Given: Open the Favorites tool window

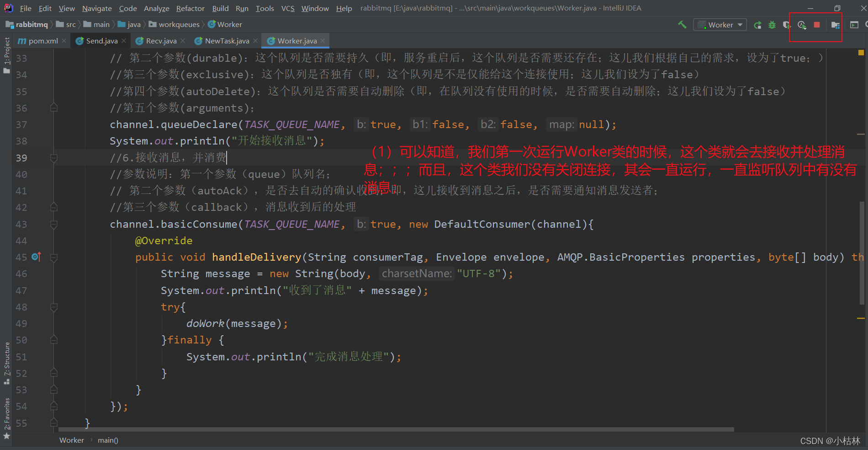Looking at the screenshot, I should [6, 418].
